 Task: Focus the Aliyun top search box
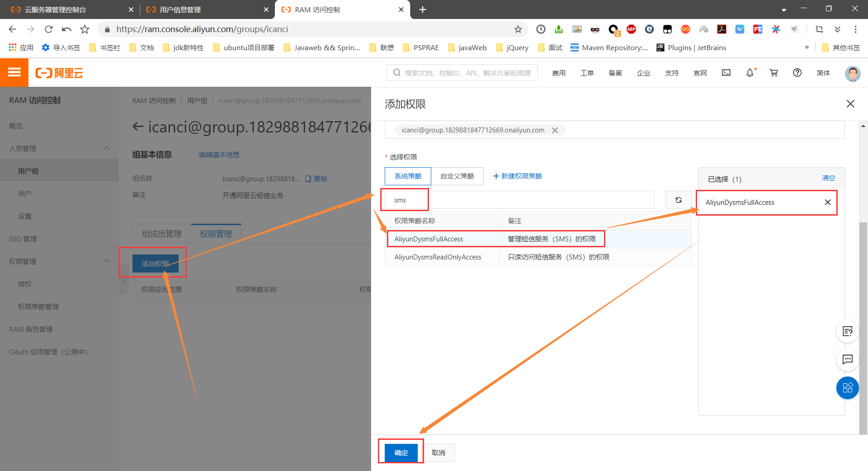point(462,73)
